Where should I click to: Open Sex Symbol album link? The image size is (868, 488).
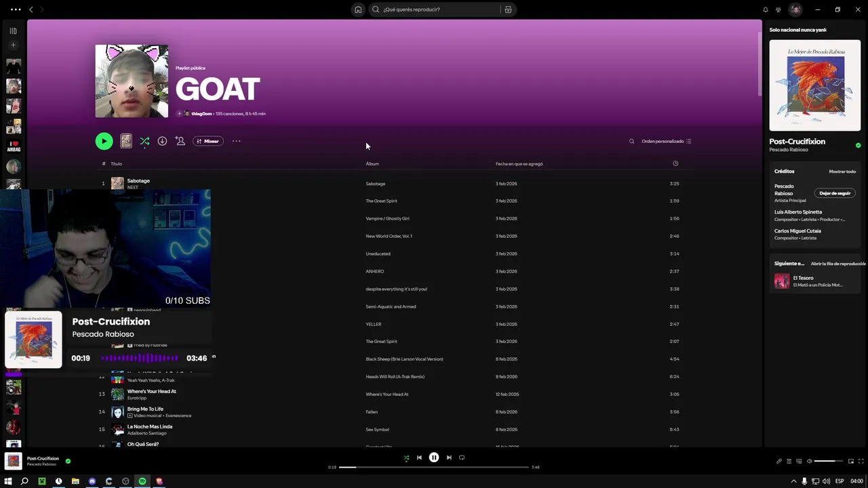coord(377,429)
